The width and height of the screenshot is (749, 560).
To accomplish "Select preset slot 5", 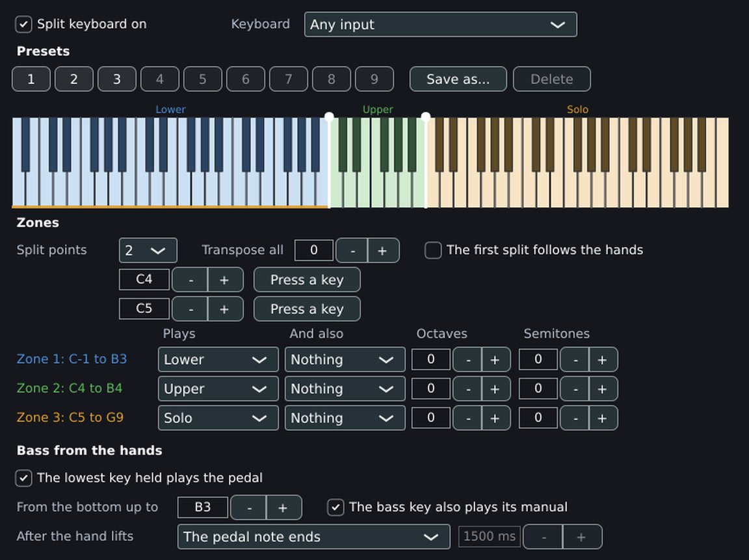I will [x=203, y=79].
